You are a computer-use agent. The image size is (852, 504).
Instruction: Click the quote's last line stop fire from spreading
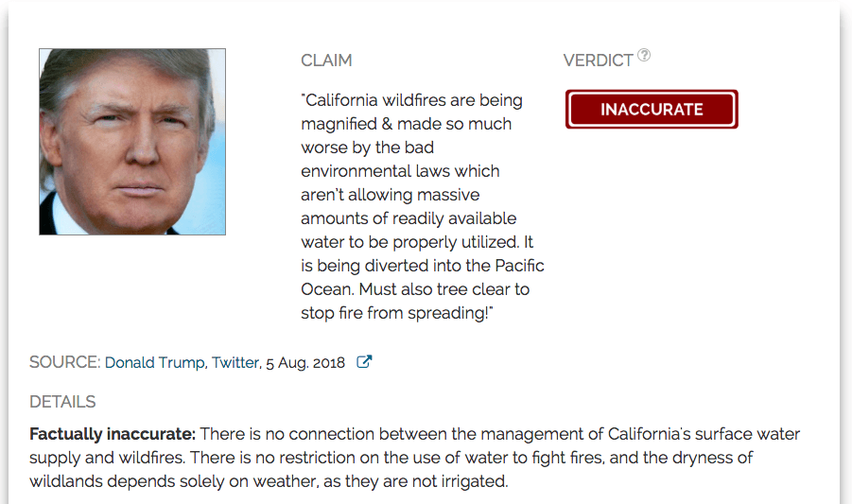[x=397, y=313]
